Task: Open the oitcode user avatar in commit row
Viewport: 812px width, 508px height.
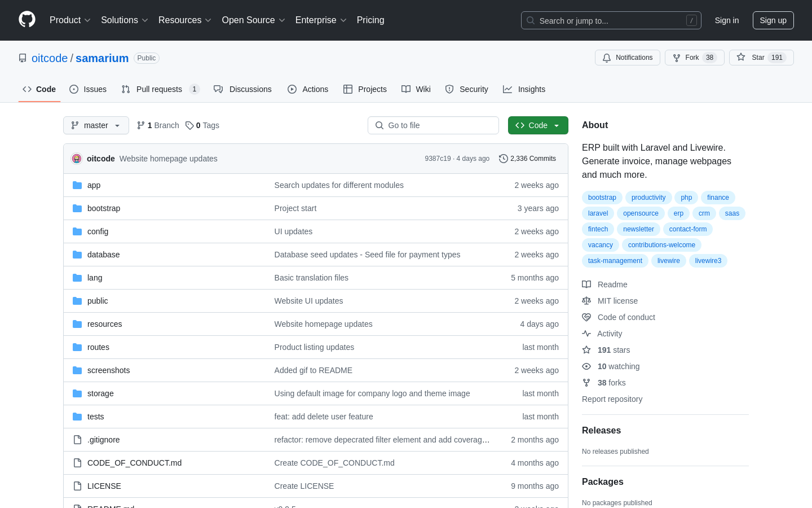Action: [x=77, y=159]
